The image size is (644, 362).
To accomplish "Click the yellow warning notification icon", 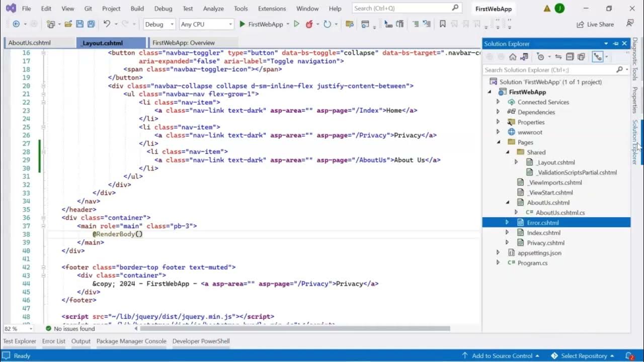I will tap(547, 9).
